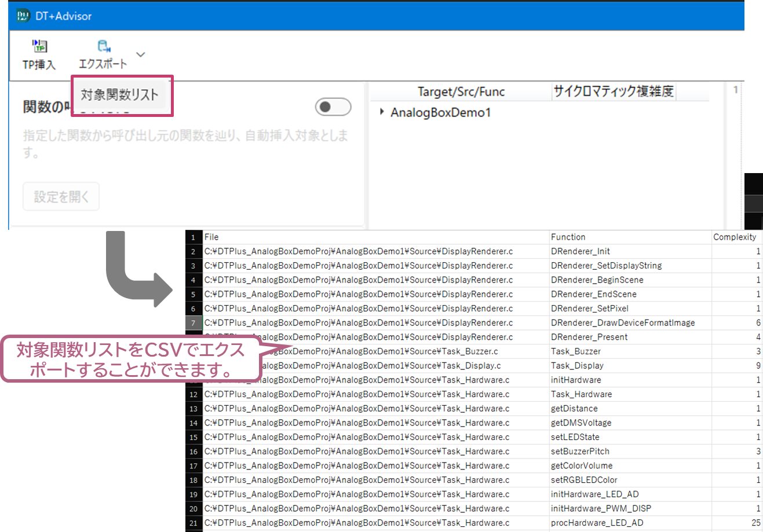This screenshot has width=763, height=532.
Task: Select the DRenderer_DrawDeviceFormatImage cell
Action: [x=623, y=323]
